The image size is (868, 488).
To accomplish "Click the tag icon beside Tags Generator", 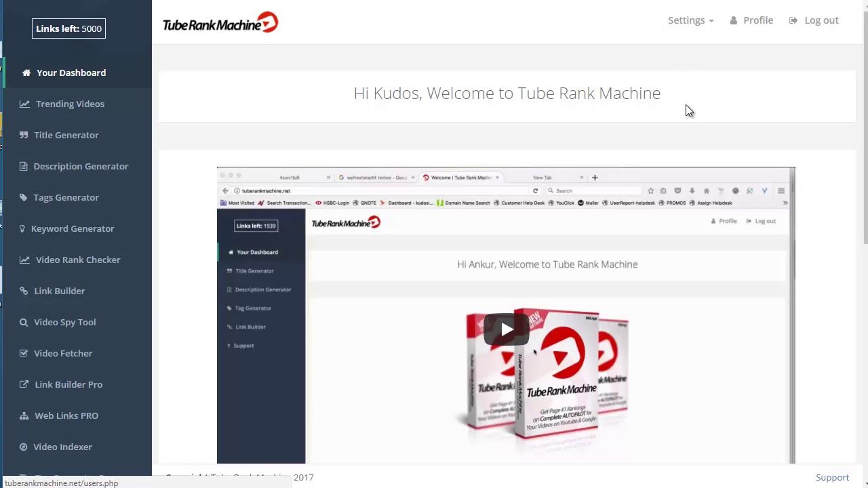I will 24,197.
